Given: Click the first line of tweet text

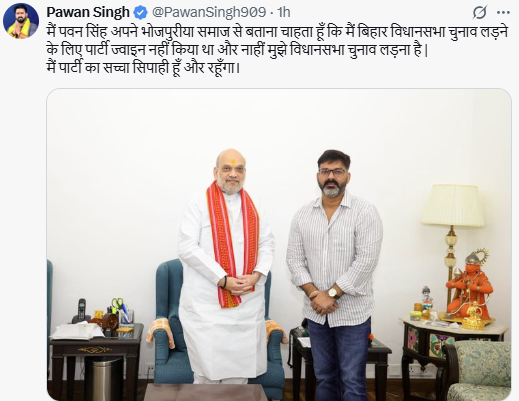Looking at the screenshot, I should point(277,32).
